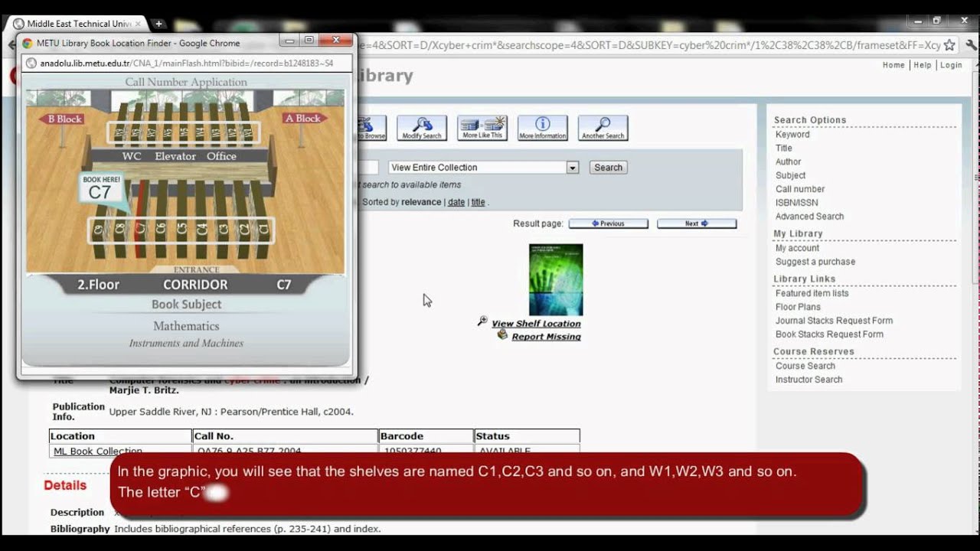The image size is (980, 551).
Task: Close the Middle East Technical University tab
Action: click(138, 24)
